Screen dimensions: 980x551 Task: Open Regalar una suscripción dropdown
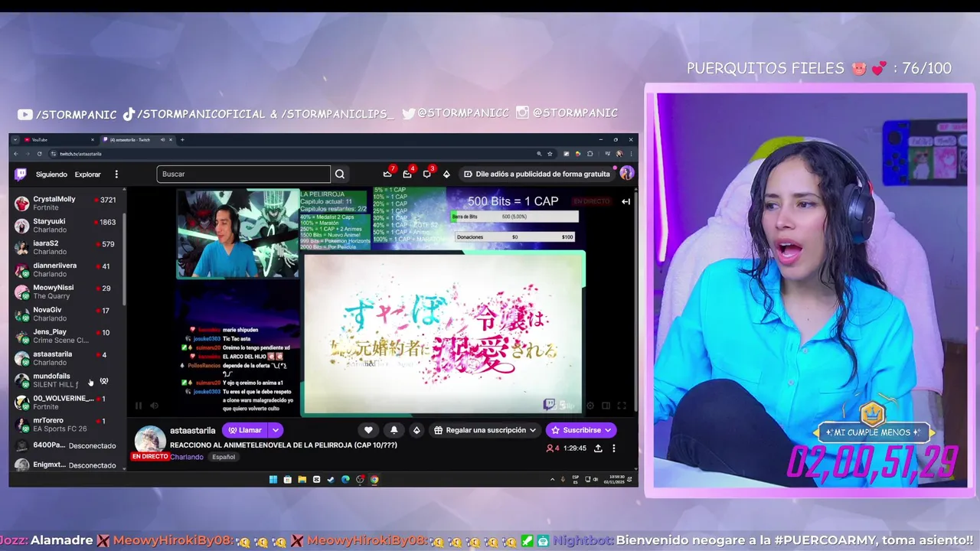click(485, 430)
